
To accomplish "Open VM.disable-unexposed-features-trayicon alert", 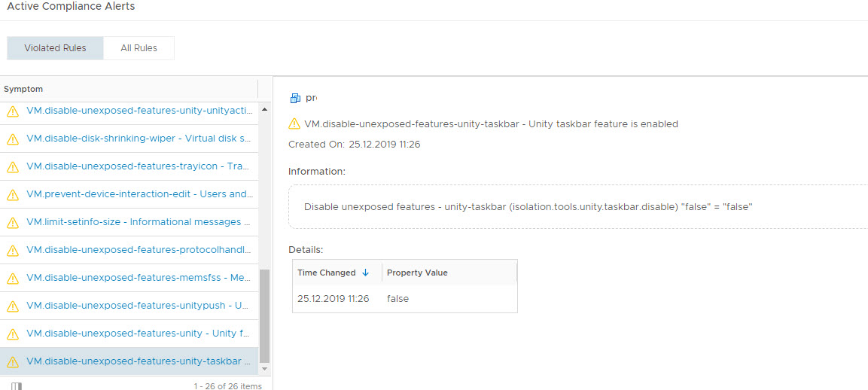I will click(139, 166).
